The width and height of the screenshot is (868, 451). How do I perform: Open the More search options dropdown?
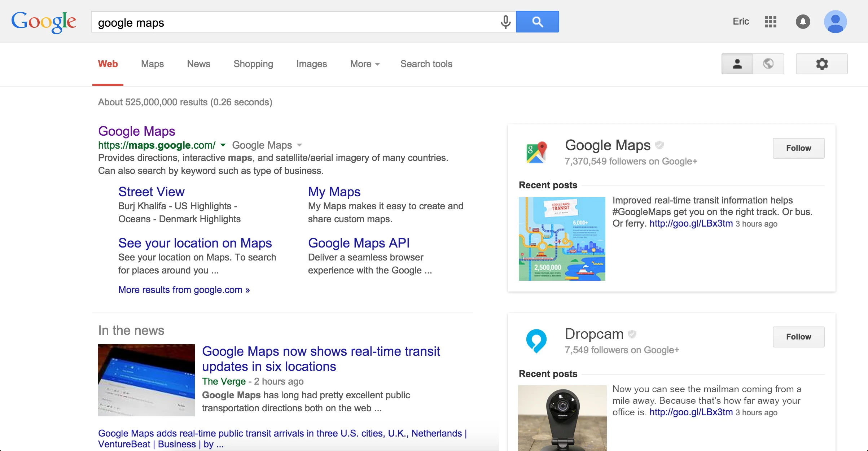[x=365, y=64]
